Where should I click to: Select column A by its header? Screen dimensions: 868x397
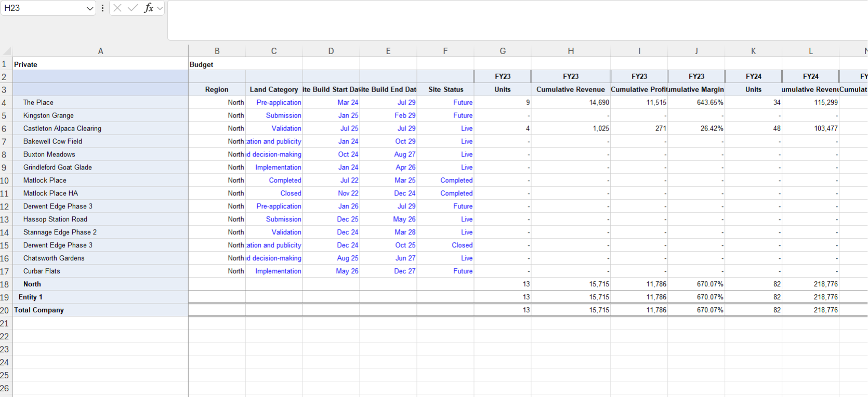pos(100,51)
